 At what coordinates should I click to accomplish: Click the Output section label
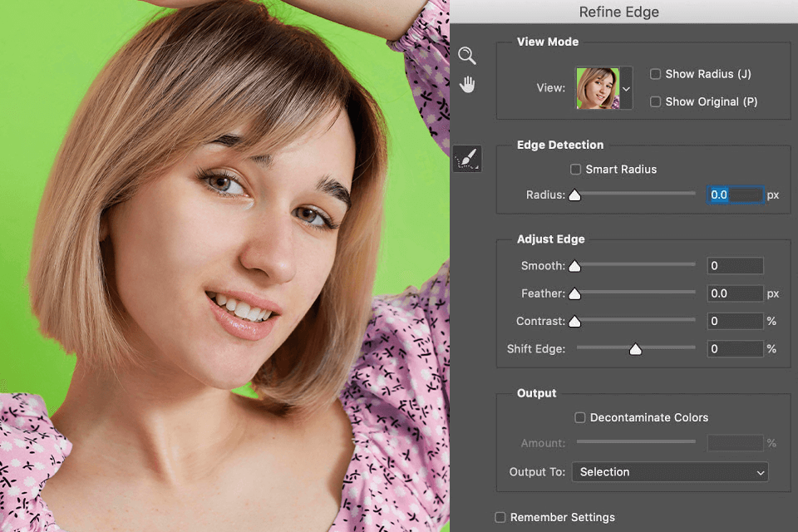(x=536, y=393)
